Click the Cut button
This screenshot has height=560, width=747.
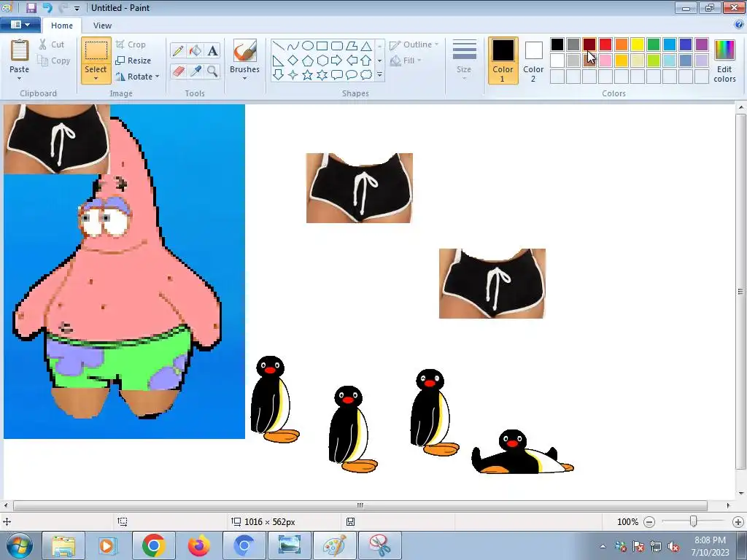click(52, 44)
